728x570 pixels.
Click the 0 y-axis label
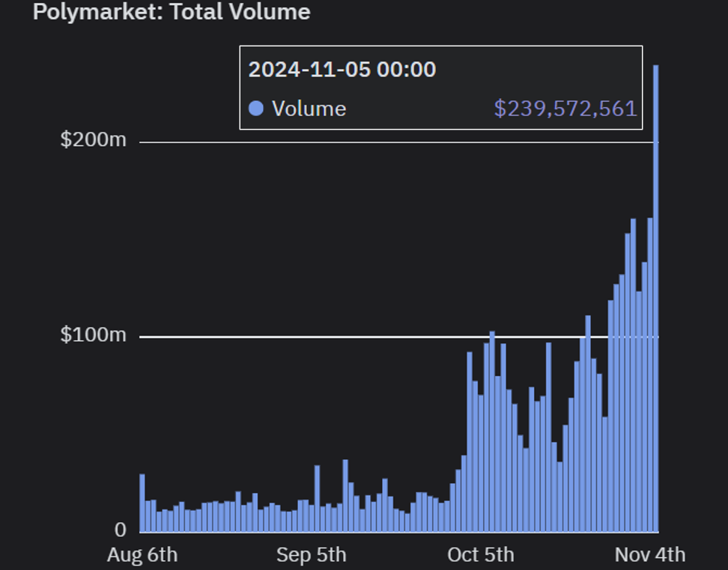pos(121,530)
